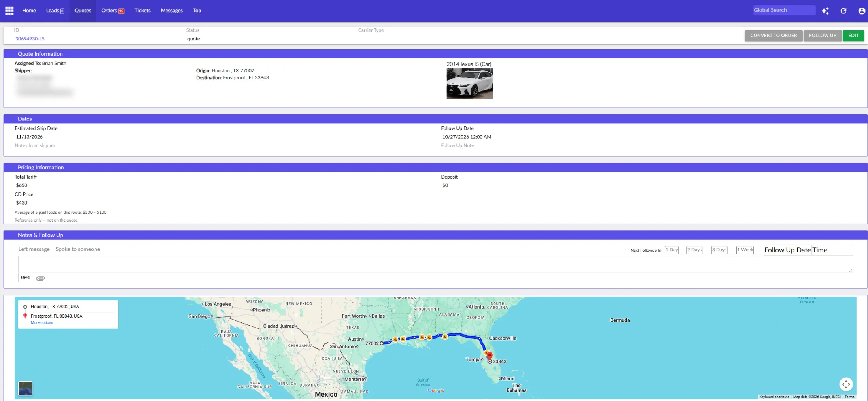Image resolution: width=868 pixels, height=401 pixels.
Task: Click the Total Tariff value $650
Action: [22, 185]
